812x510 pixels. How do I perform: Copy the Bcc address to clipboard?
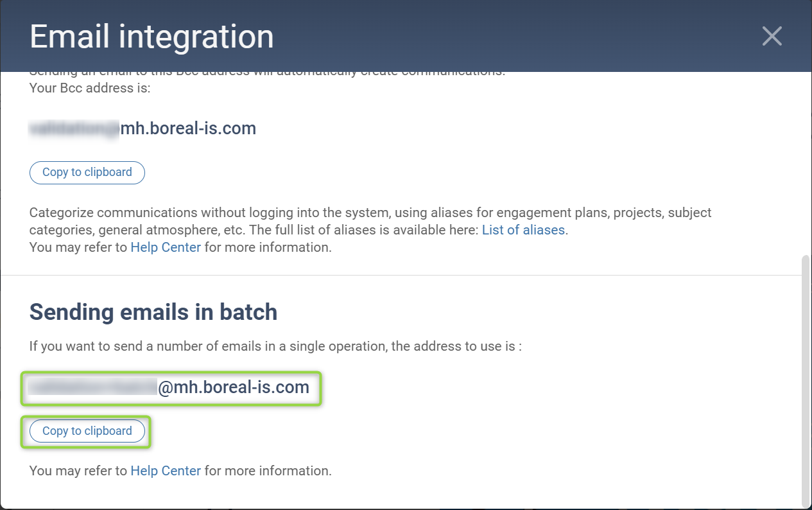87,172
